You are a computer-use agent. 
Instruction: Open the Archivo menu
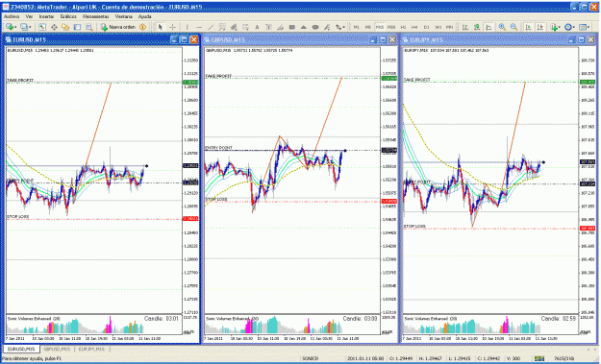click(x=12, y=16)
